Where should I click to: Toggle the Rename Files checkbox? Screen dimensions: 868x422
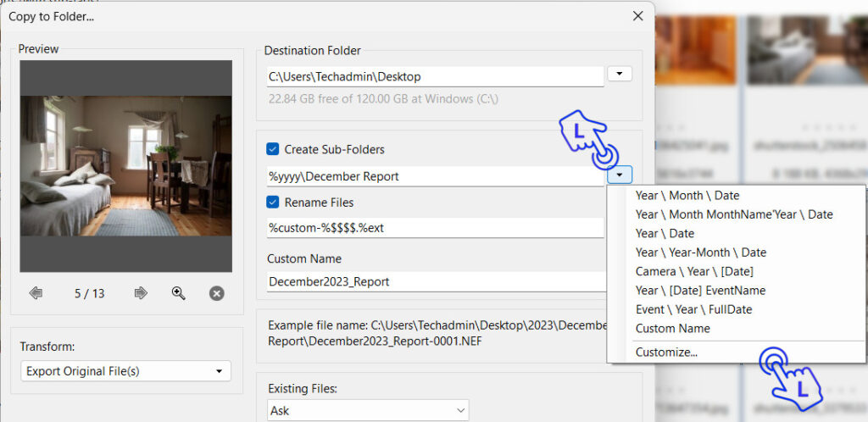pyautogui.click(x=273, y=203)
